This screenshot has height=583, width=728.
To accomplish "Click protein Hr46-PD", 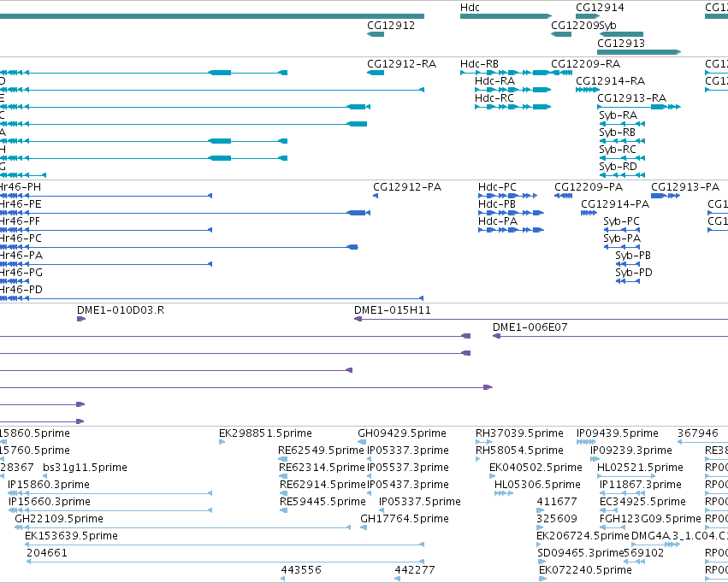I will [21, 291].
